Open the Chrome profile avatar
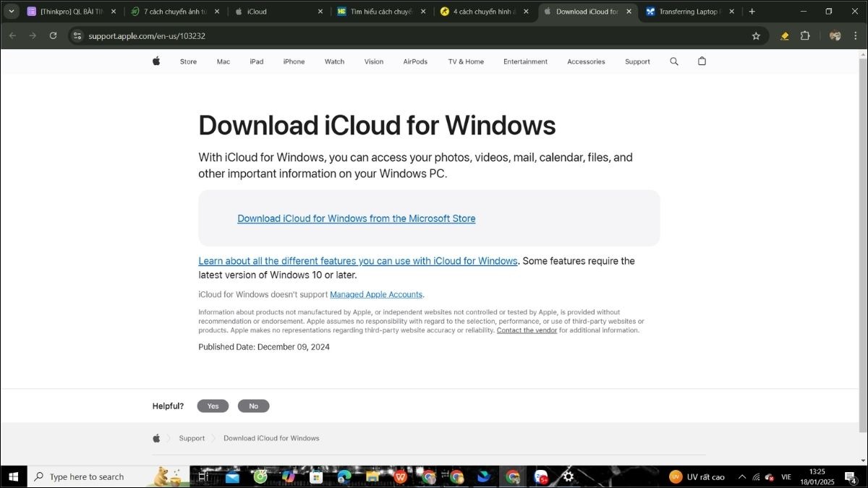868x488 pixels. (x=835, y=35)
